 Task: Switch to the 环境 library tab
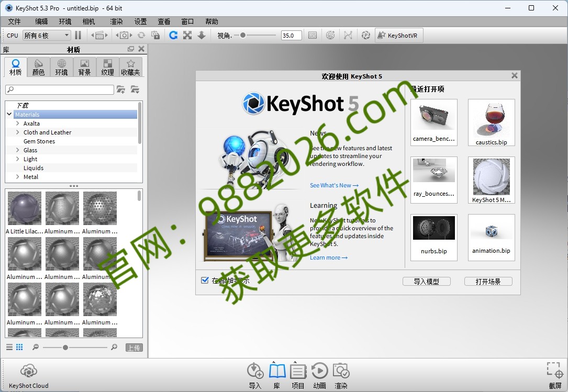pos(62,67)
